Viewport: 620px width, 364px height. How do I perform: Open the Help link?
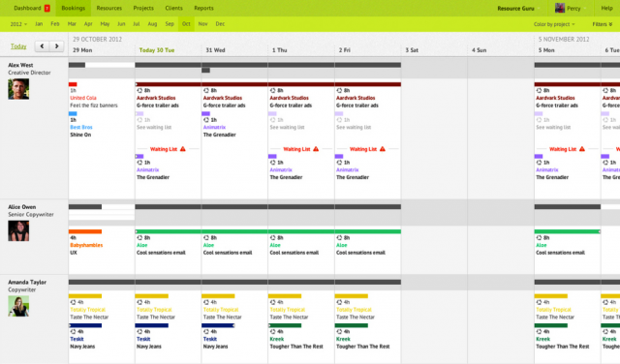(606, 8)
